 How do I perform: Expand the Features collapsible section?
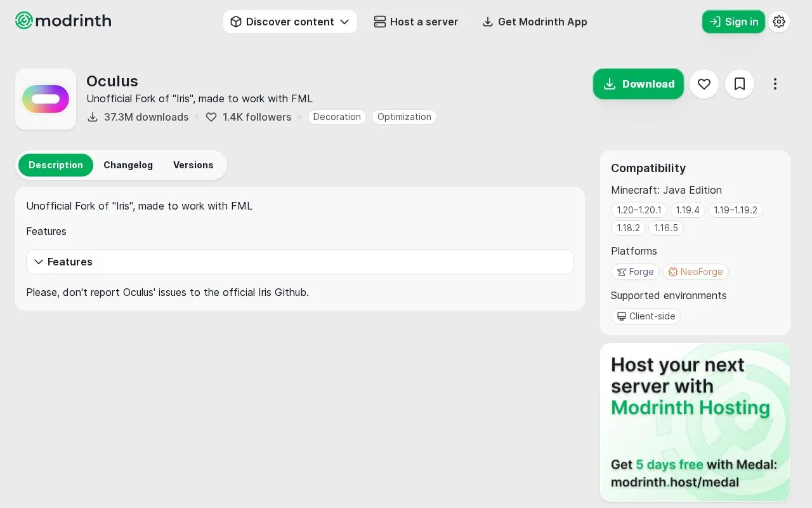pyautogui.click(x=300, y=262)
